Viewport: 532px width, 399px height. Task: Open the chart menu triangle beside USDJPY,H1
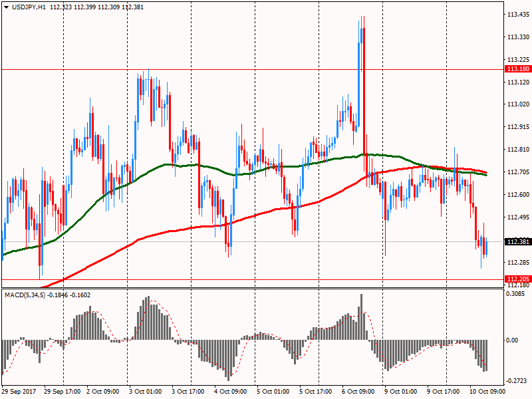pos(6,7)
